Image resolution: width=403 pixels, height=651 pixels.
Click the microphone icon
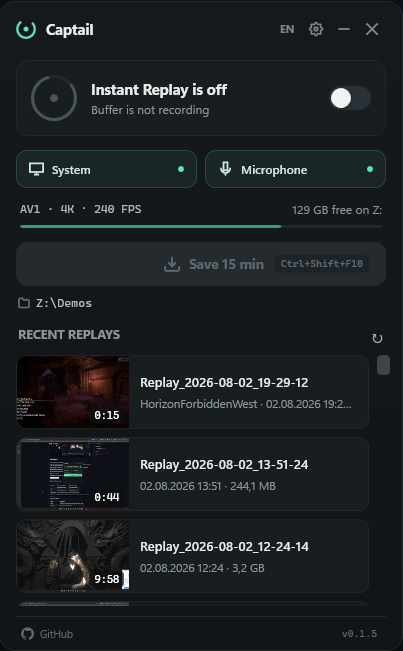coord(225,169)
